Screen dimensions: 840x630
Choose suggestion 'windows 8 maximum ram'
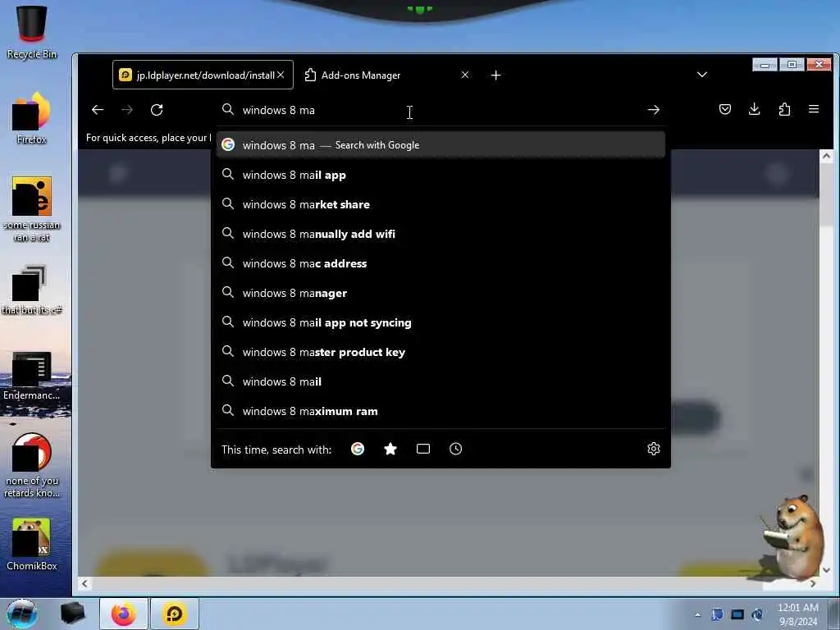pyautogui.click(x=441, y=411)
